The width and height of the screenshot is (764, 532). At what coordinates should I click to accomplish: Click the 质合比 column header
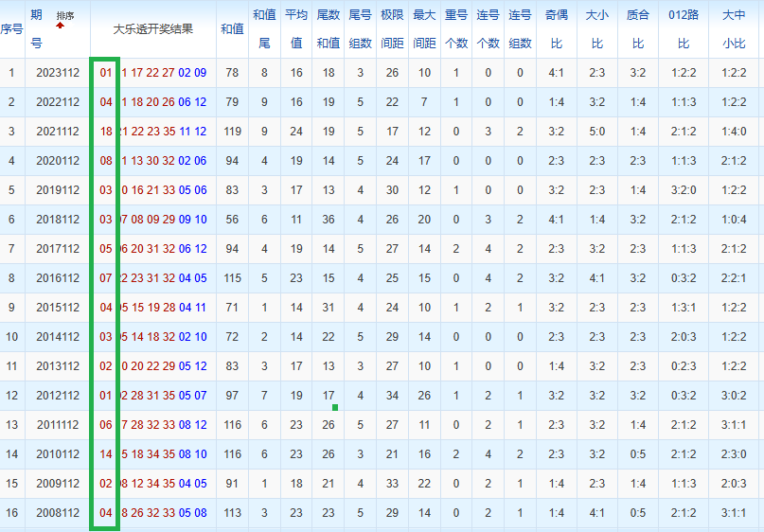[x=638, y=28]
